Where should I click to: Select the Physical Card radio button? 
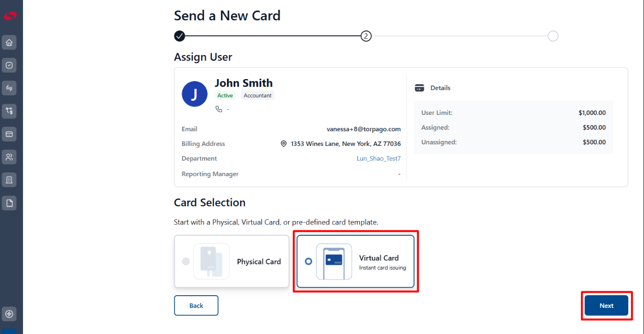tap(186, 261)
